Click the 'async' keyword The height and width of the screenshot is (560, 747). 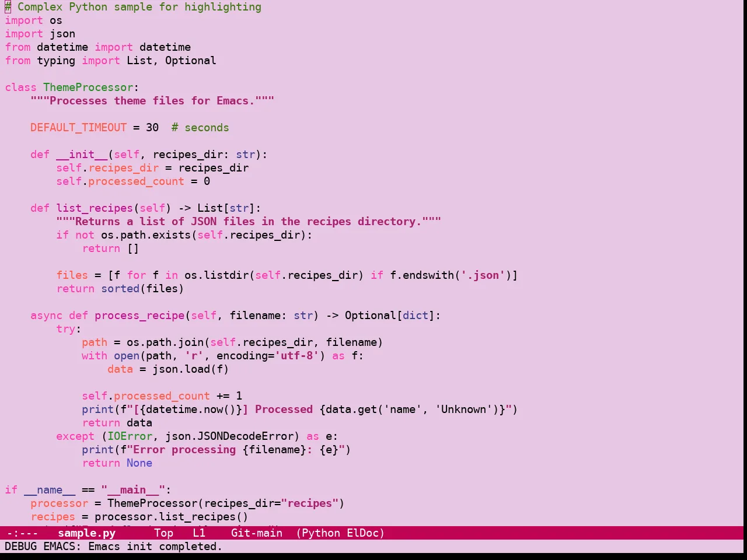click(x=47, y=316)
